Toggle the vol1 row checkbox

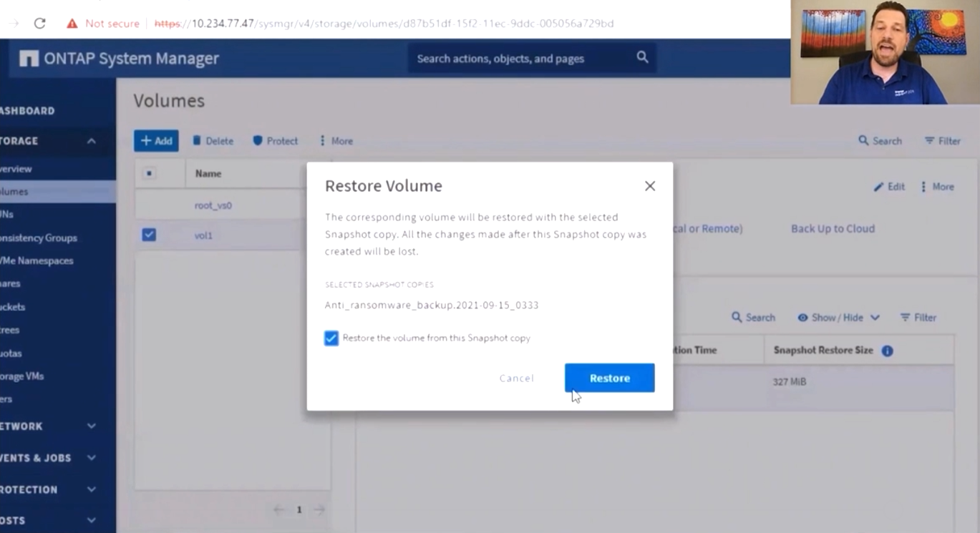tap(149, 235)
